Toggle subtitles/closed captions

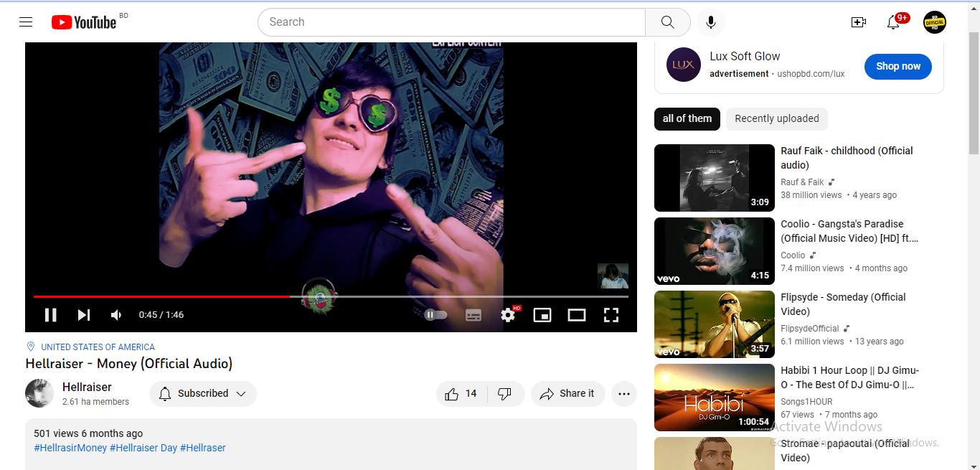473,315
